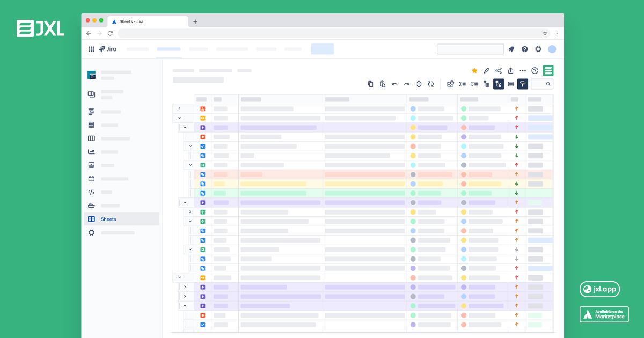644x338 pixels.
Task: Click the refresh/sync icon in the toolbar
Action: (431, 84)
